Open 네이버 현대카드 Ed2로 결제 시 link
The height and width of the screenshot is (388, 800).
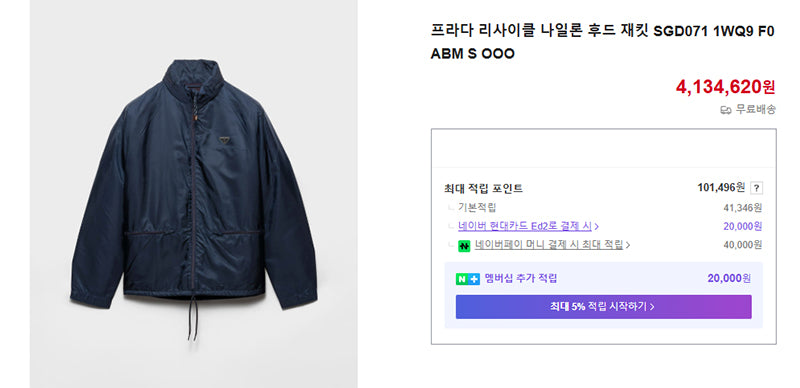(524, 226)
